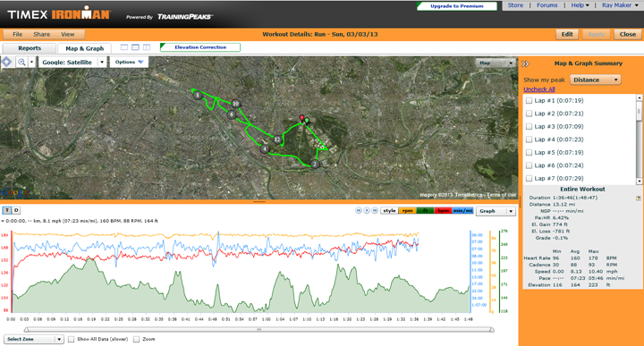Viewport: 644px width, 346px height.
Task: Click lap marker 8 on the map
Action: click(x=198, y=96)
